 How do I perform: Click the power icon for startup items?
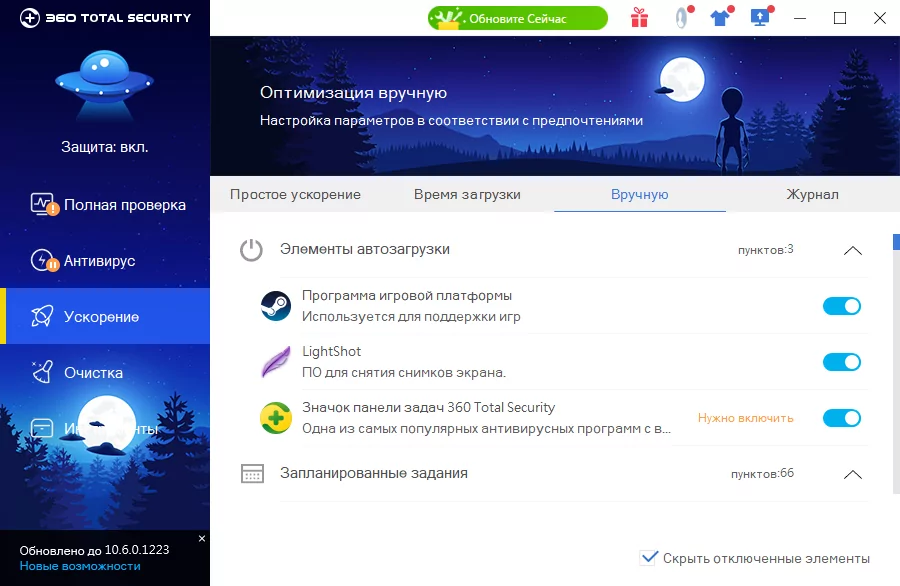point(251,250)
